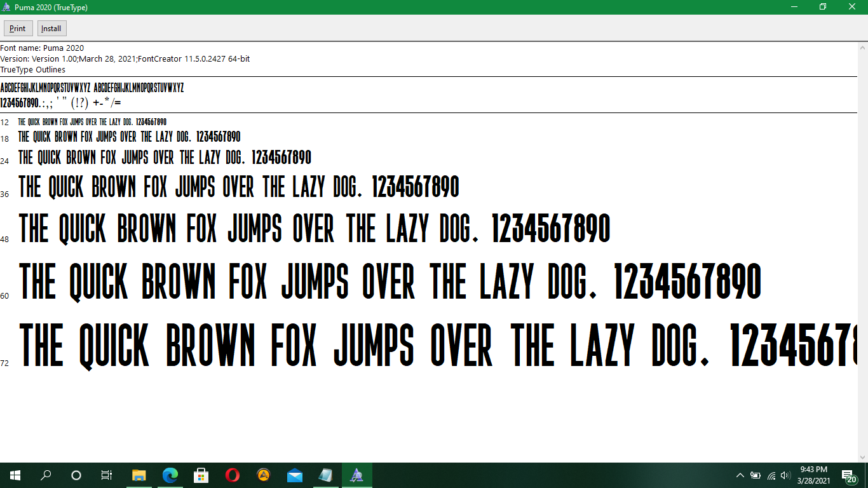
Task: Open the orange circular app on taskbar
Action: pyautogui.click(x=263, y=475)
